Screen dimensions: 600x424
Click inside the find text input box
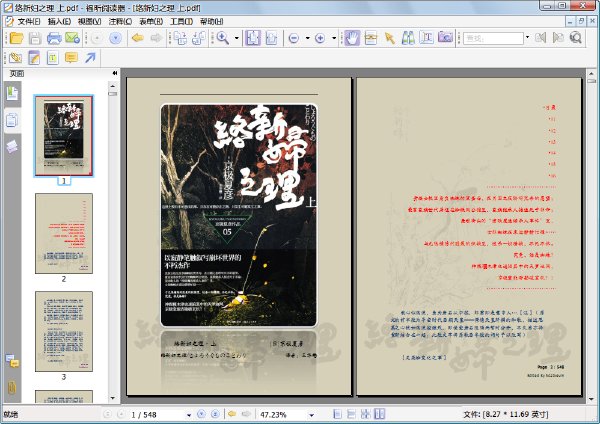[493, 38]
